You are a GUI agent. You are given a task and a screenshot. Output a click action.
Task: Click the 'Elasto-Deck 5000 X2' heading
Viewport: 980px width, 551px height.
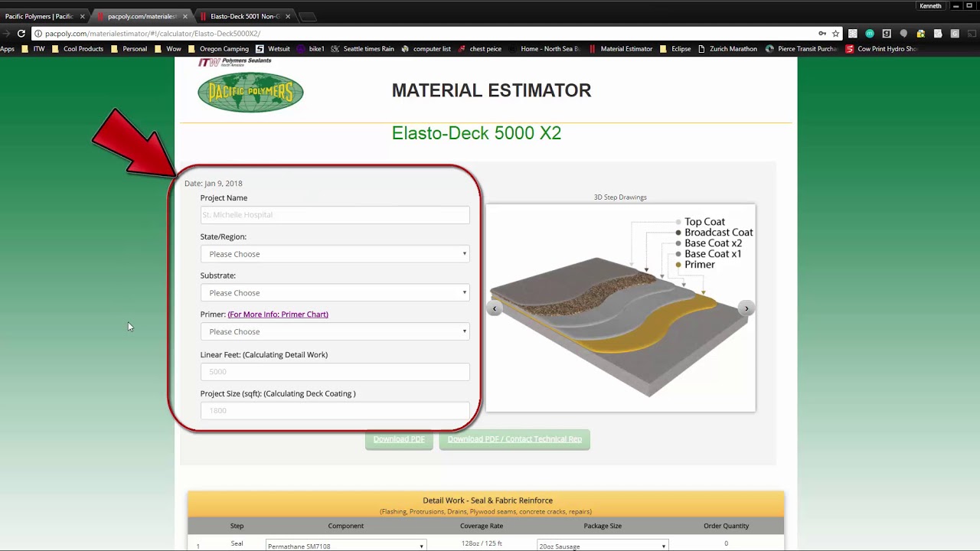[476, 133]
